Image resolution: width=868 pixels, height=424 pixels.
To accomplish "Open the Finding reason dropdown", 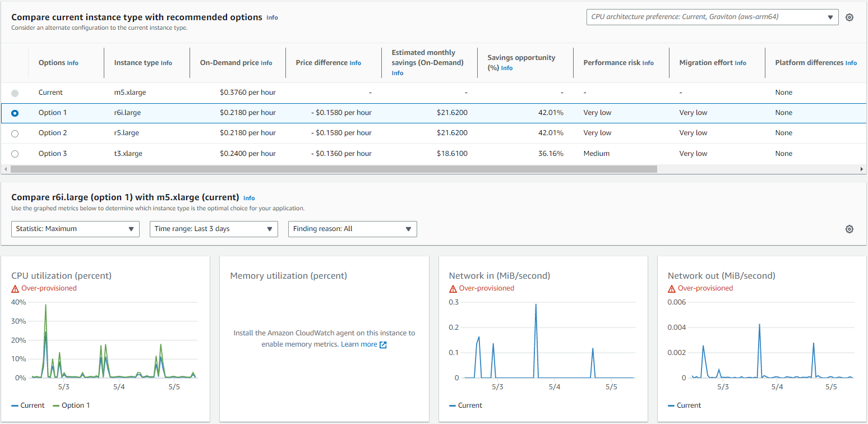I will [352, 229].
